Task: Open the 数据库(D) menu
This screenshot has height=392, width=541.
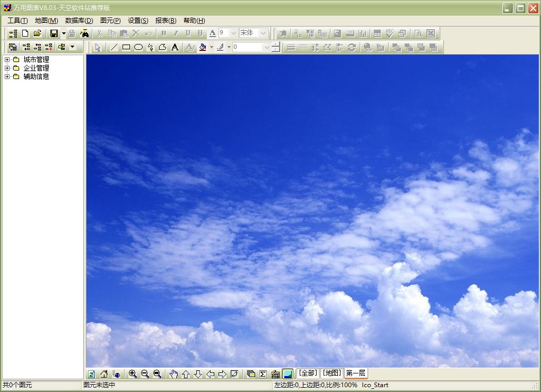Action: (x=79, y=20)
